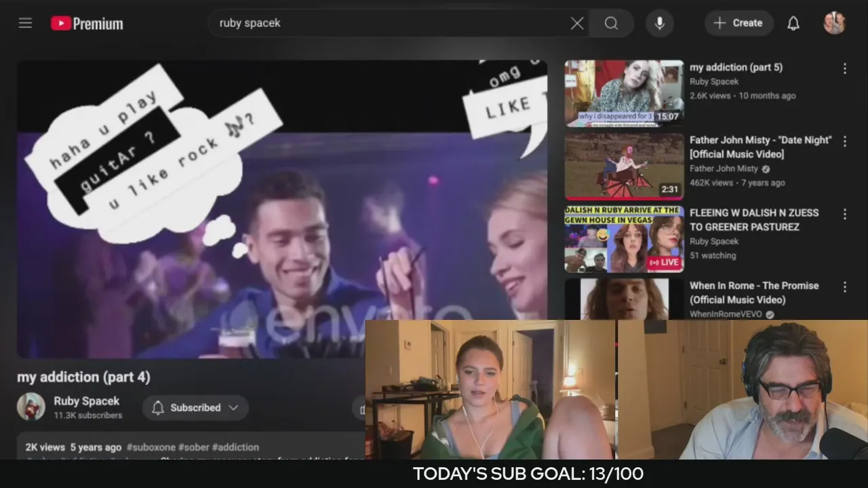The image size is (868, 488).
Task: Open 'When In Rome - The Promise' thumbnail
Action: point(624,299)
